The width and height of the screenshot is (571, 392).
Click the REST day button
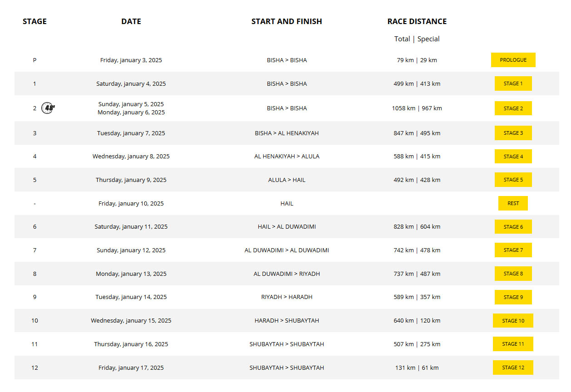click(x=513, y=203)
